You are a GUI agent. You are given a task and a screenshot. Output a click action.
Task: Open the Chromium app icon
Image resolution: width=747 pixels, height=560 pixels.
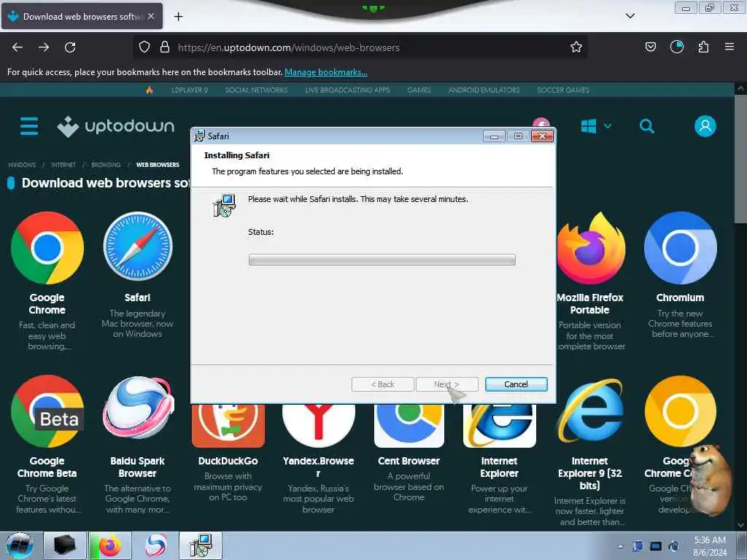coord(681,248)
